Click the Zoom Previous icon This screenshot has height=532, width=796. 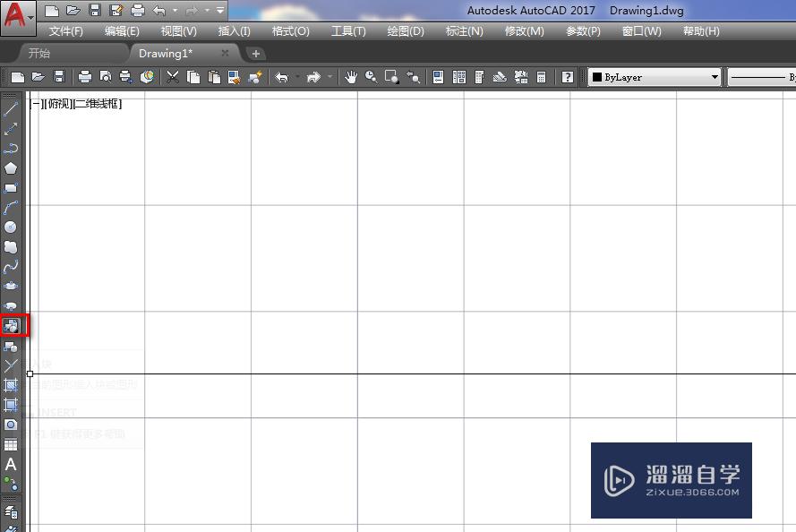[414, 77]
